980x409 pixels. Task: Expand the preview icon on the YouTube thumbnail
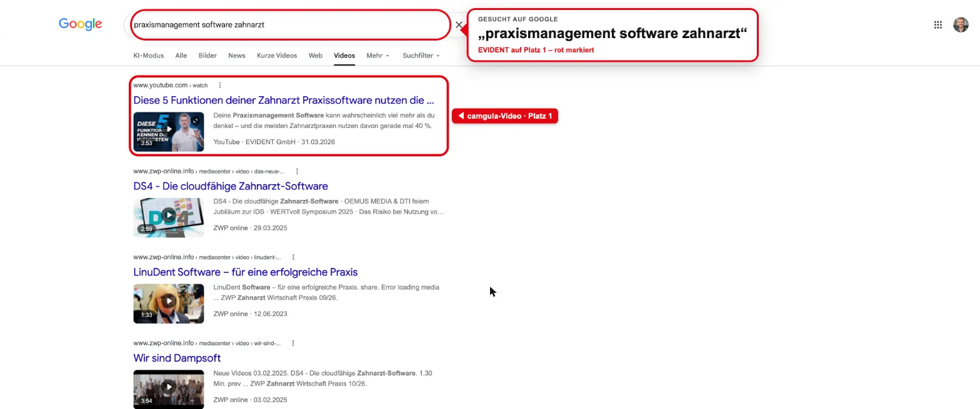[x=196, y=121]
